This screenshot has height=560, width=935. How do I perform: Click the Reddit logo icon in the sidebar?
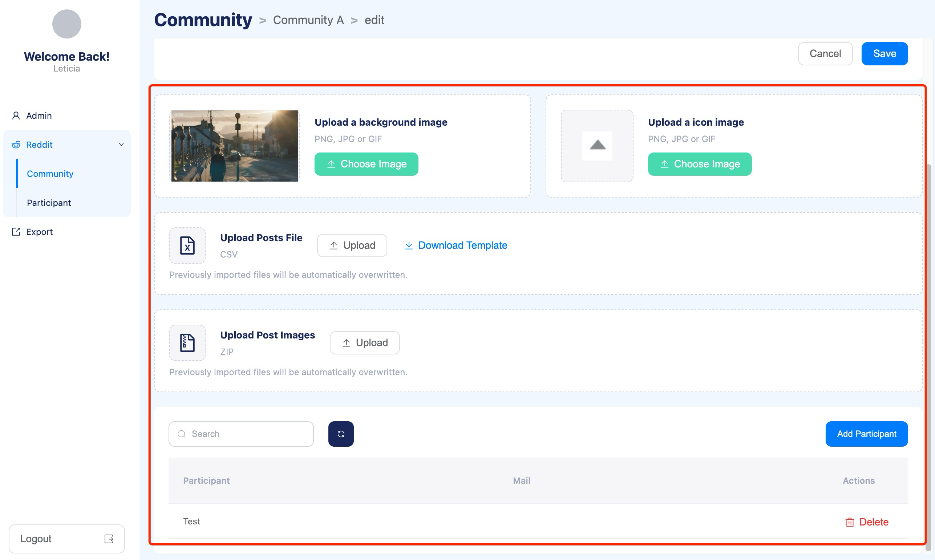(16, 145)
